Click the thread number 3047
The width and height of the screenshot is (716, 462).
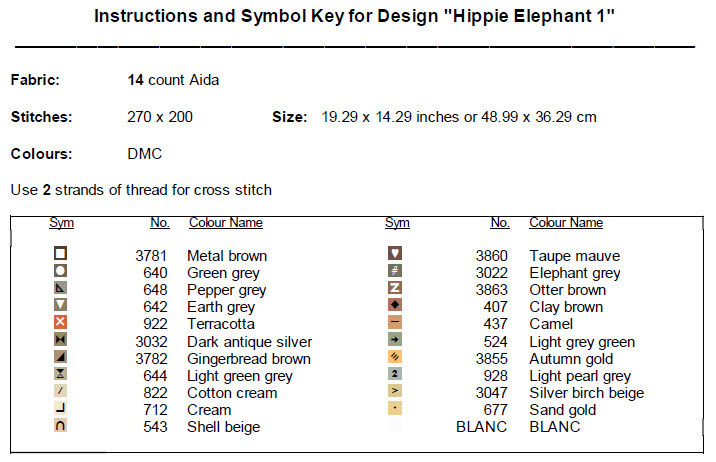tap(491, 393)
